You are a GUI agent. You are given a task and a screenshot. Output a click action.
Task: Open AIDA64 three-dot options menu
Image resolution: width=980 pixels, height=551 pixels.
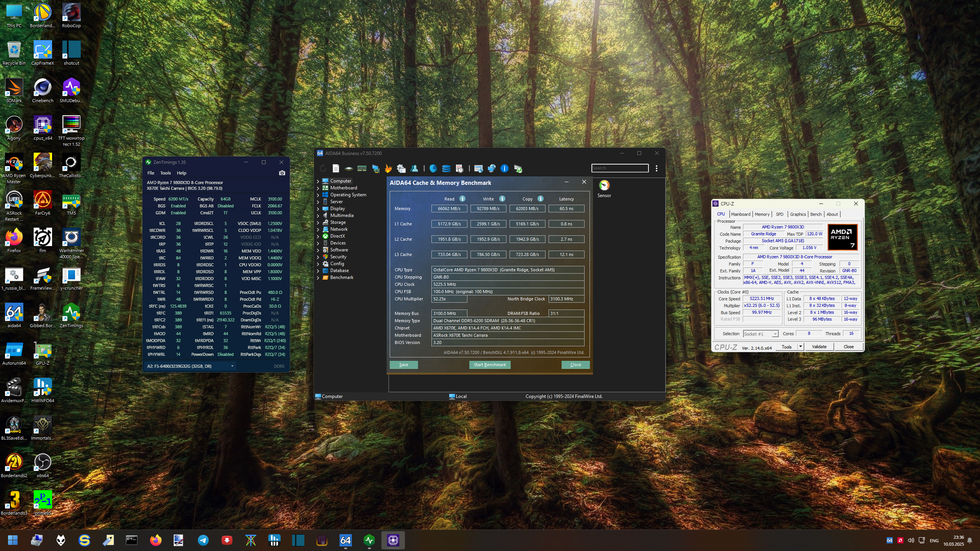point(657,168)
